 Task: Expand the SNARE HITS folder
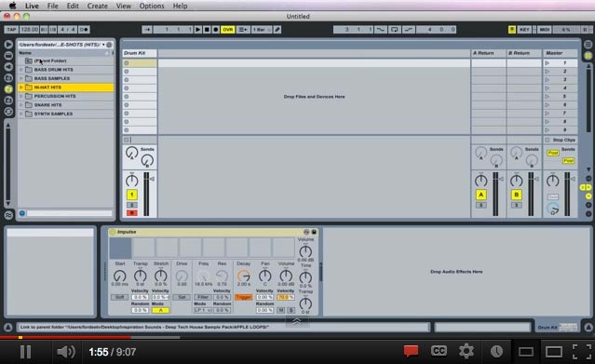tap(21, 105)
